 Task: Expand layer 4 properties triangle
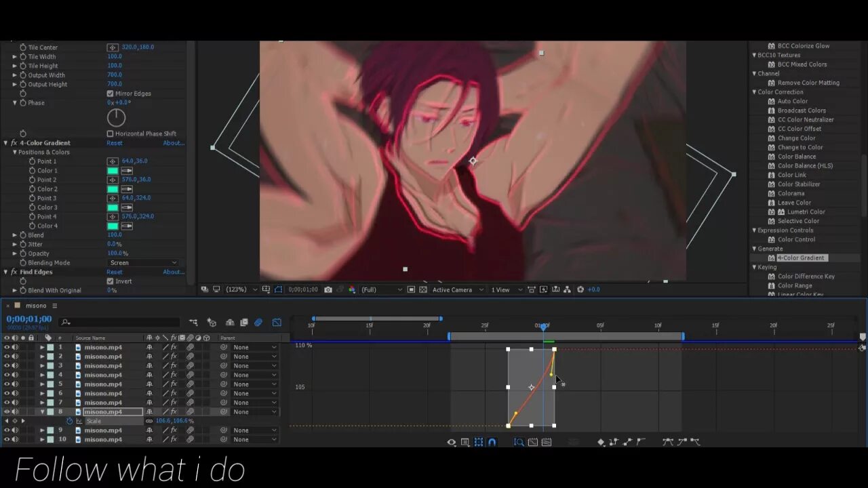pyautogui.click(x=42, y=375)
